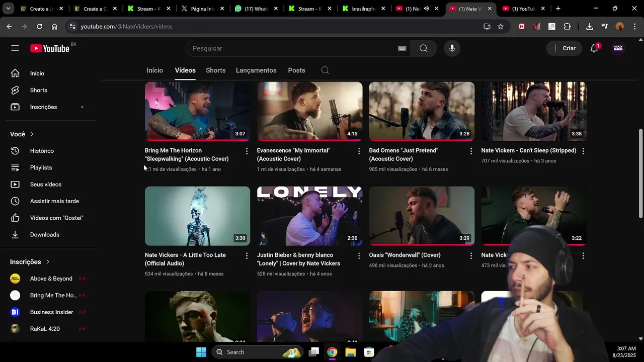Open the account avatar menu
Image resolution: width=644 pixels, height=362 pixels.
pyautogui.click(x=618, y=48)
